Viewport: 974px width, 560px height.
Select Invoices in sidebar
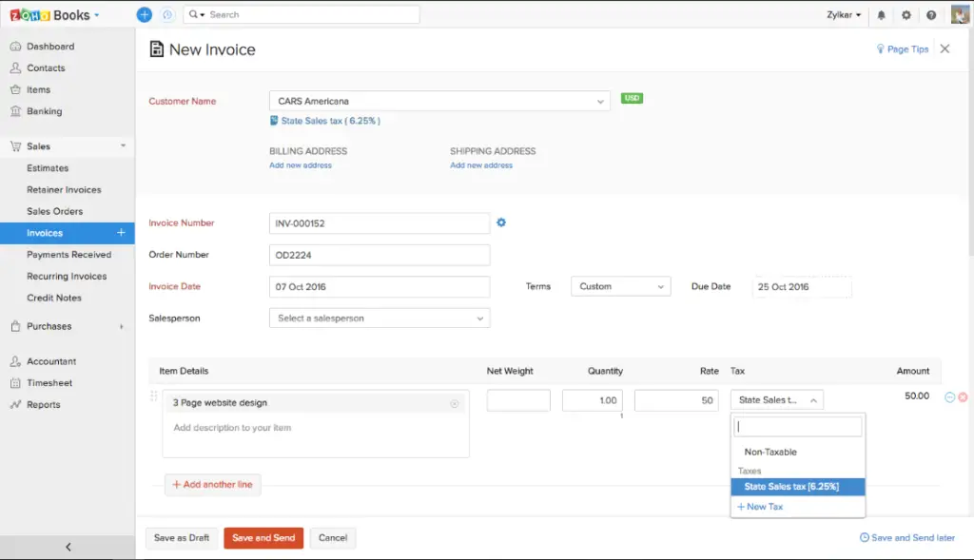(x=44, y=233)
